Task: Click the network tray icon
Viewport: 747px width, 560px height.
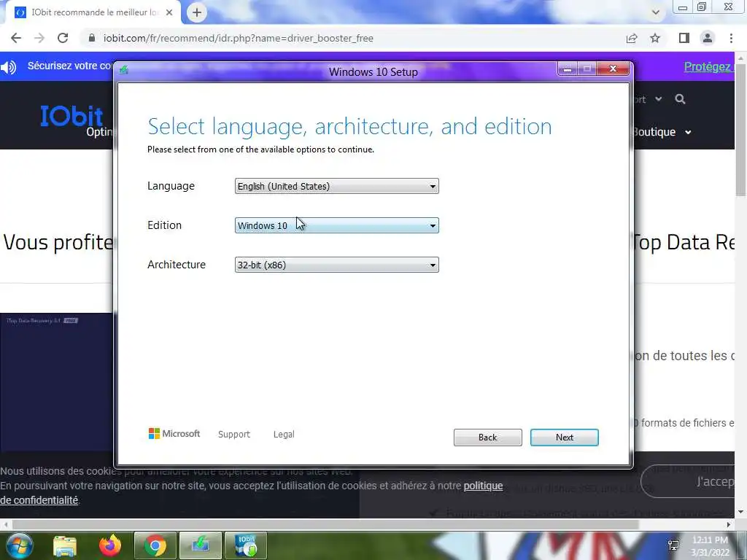Action: (673, 545)
